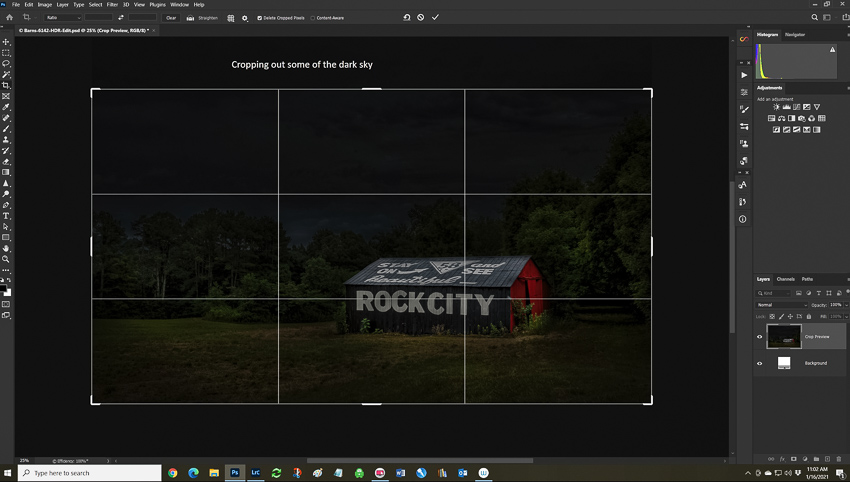Enable the Content-Aware checkbox
This screenshot has height=482, width=850.
312,18
